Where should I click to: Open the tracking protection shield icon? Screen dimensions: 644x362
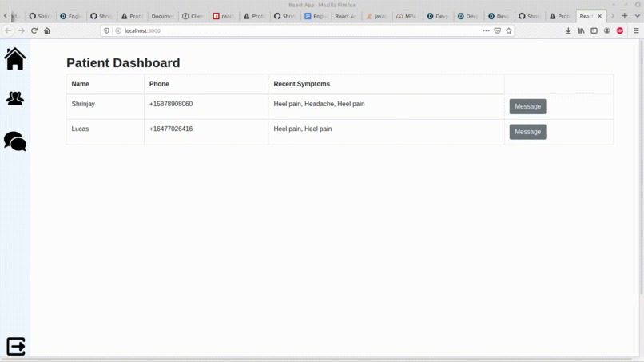(x=106, y=30)
